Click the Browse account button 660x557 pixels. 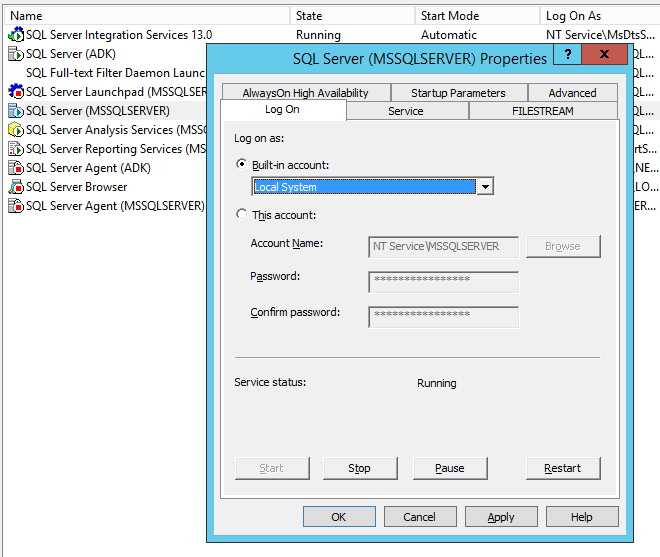click(x=563, y=246)
